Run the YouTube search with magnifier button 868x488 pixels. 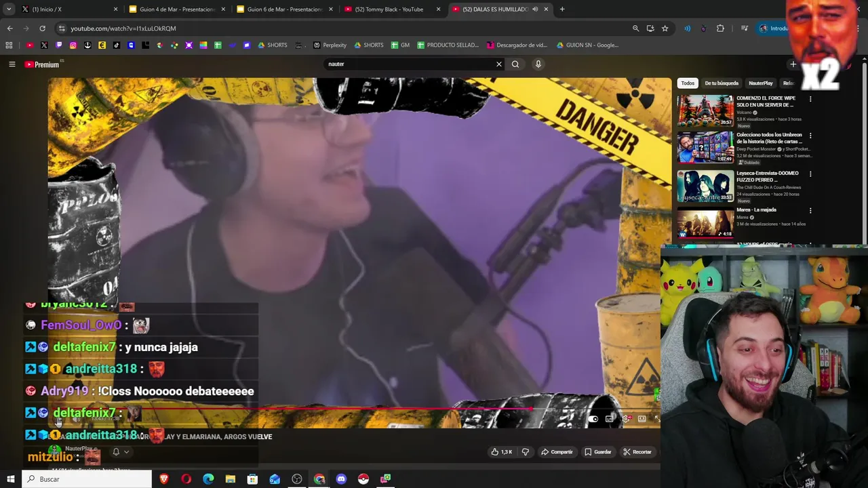coord(515,64)
